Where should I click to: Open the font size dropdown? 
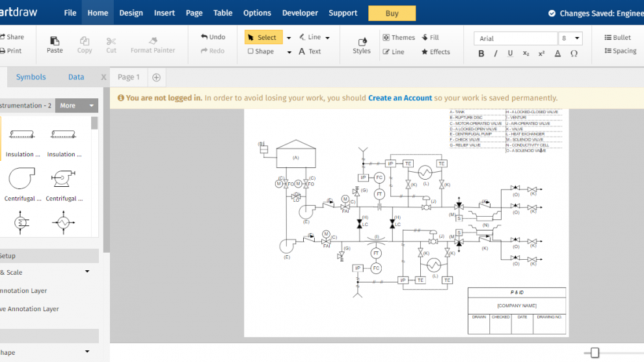pos(576,38)
